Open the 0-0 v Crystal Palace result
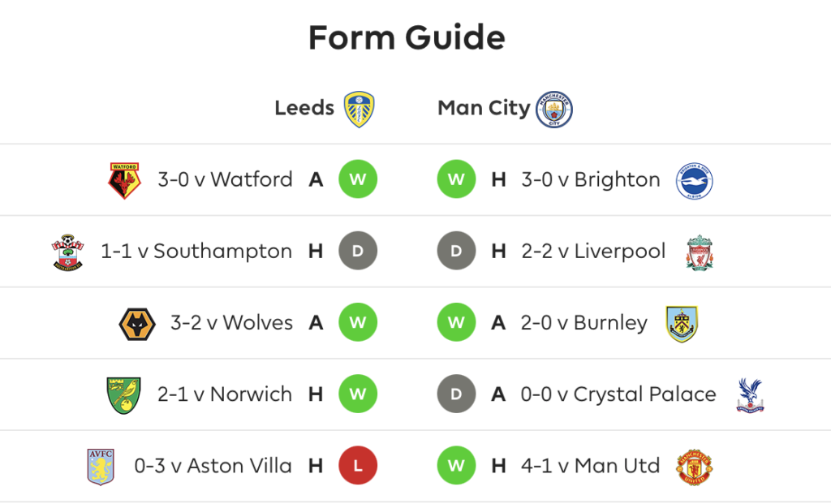This screenshot has height=504, width=831. pos(618,394)
